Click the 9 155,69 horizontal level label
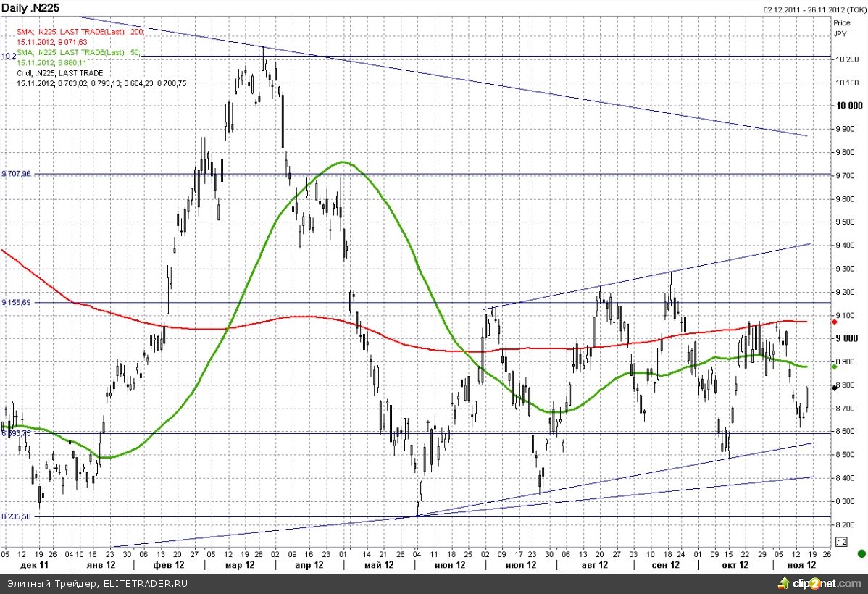The height and width of the screenshot is (594, 868). pyautogui.click(x=16, y=302)
